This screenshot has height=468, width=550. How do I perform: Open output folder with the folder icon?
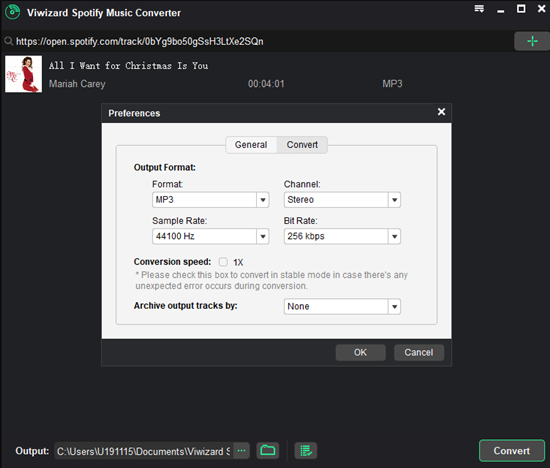268,450
